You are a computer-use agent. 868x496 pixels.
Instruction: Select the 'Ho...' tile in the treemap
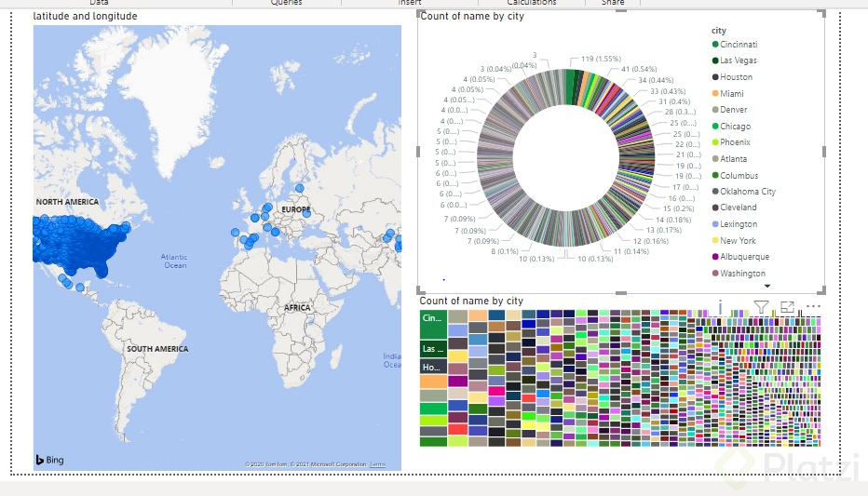point(433,367)
